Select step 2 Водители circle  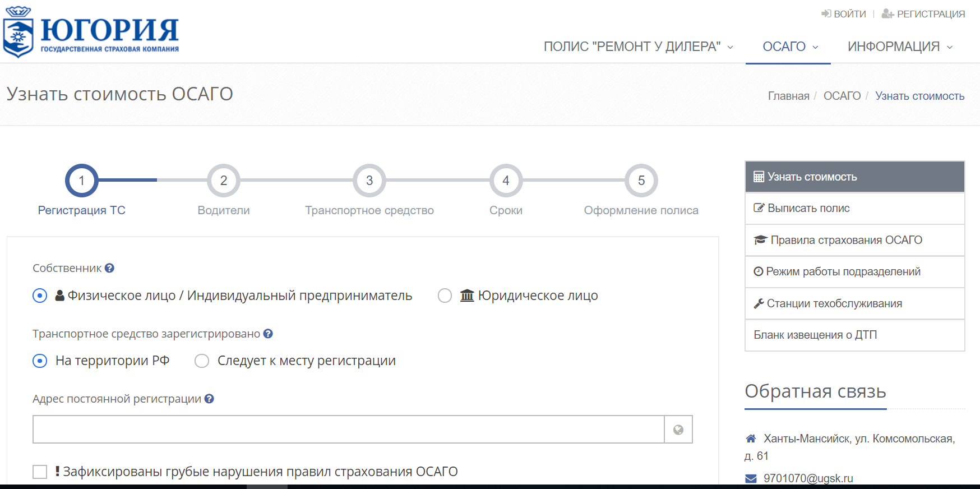click(x=224, y=181)
